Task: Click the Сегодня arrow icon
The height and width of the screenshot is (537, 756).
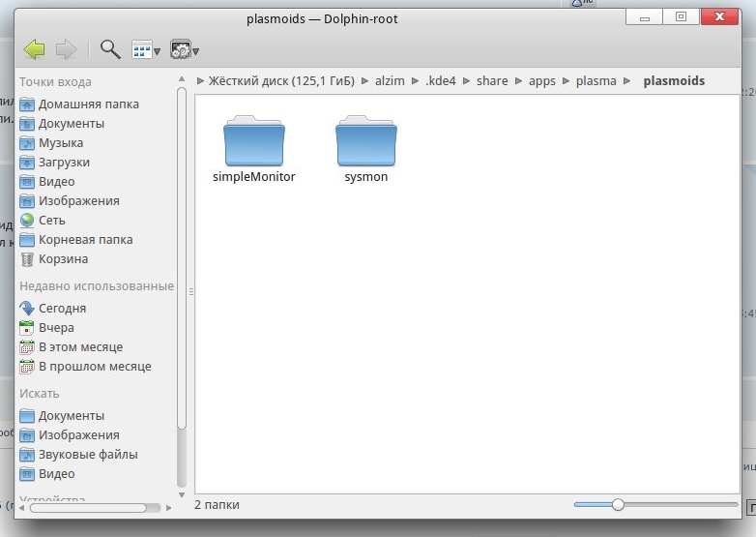Action: click(x=27, y=309)
